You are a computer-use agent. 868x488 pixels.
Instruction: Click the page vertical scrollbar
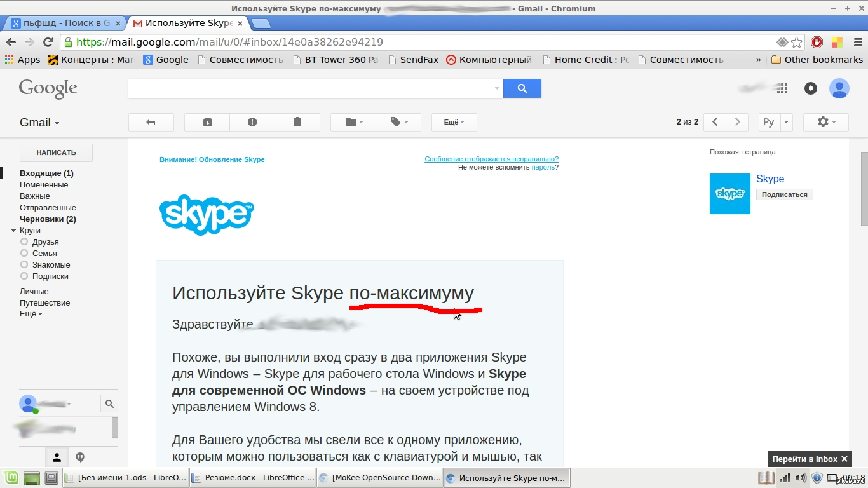pyautogui.click(x=864, y=189)
